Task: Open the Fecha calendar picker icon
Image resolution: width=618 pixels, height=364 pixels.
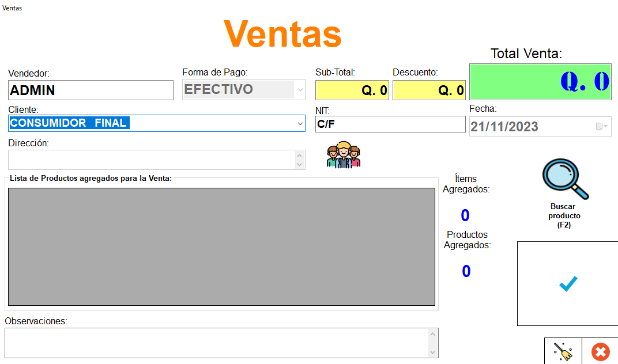Action: pyautogui.click(x=601, y=127)
